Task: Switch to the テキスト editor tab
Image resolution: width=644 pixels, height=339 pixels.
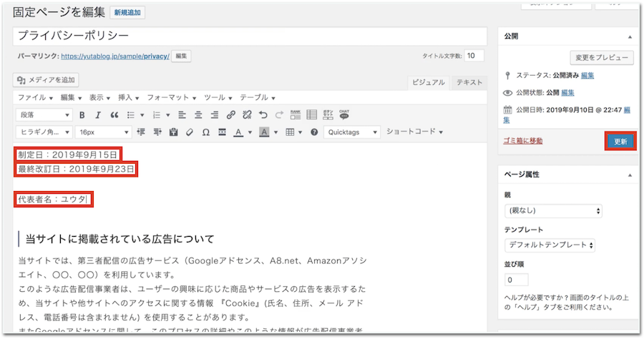Action: click(469, 83)
